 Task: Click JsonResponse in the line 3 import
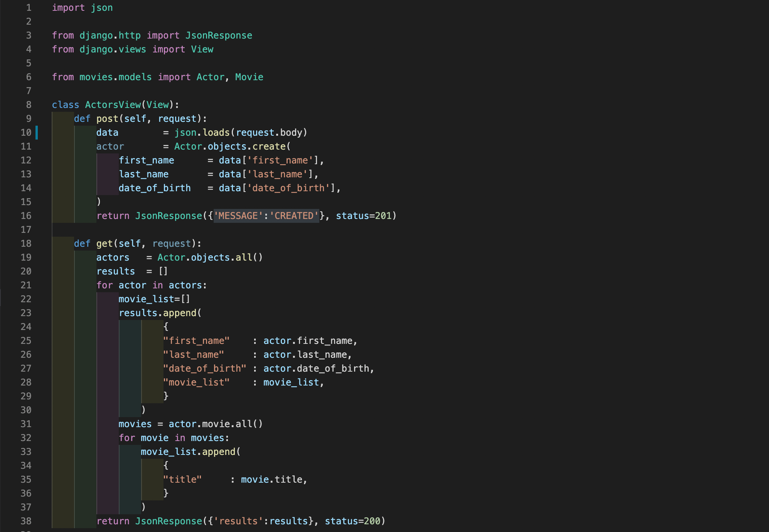[x=219, y=35]
